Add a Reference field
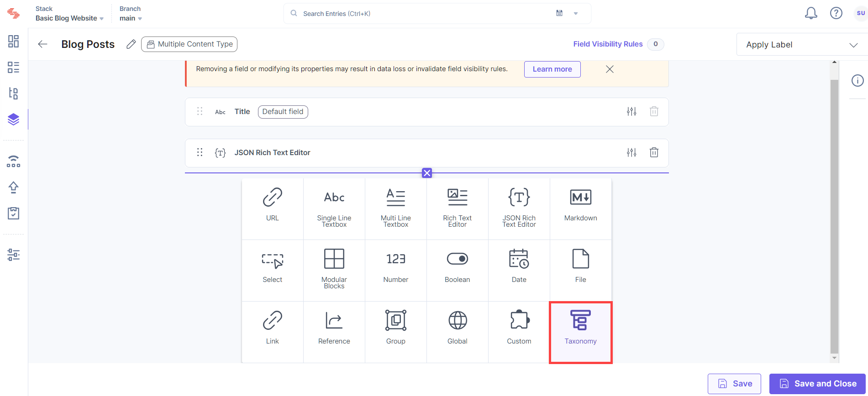 point(334,332)
